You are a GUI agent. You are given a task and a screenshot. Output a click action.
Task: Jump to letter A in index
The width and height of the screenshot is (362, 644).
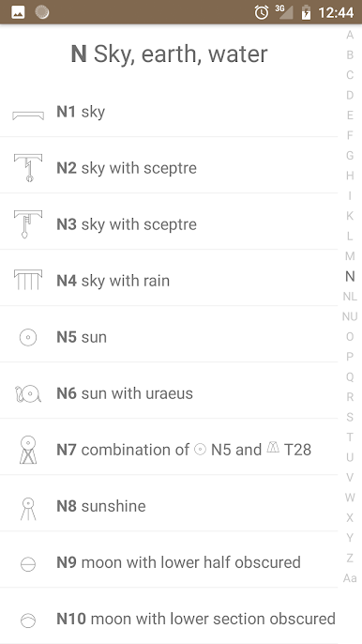tap(350, 35)
